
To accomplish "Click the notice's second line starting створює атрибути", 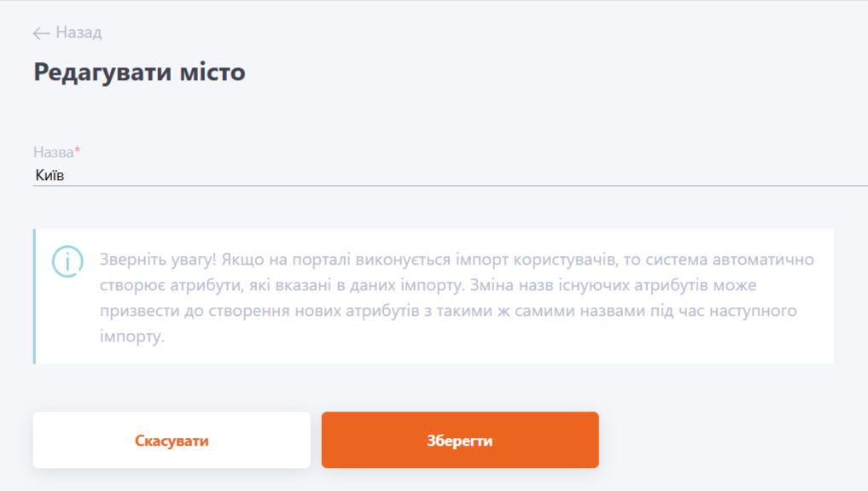I will pyautogui.click(x=428, y=285).
